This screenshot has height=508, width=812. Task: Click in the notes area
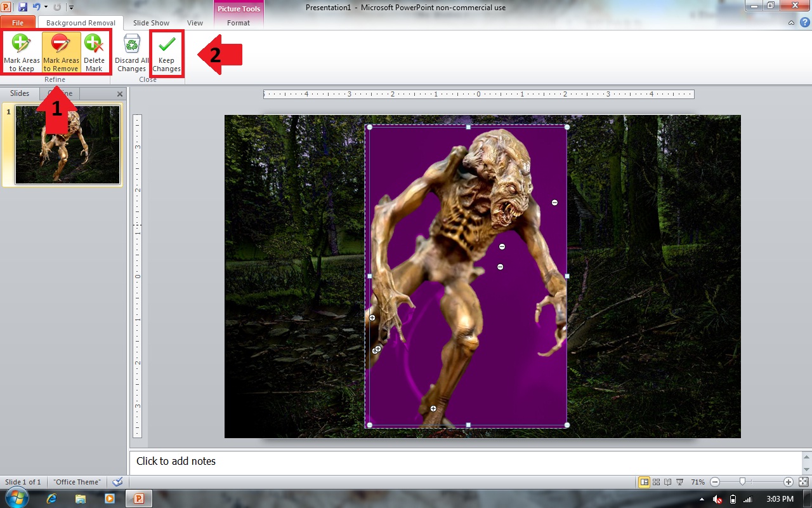[466, 462]
